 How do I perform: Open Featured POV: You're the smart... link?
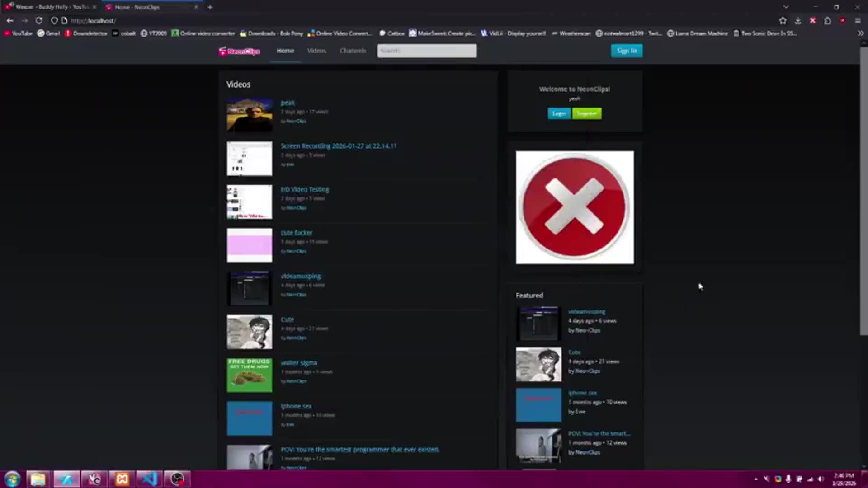click(x=599, y=433)
